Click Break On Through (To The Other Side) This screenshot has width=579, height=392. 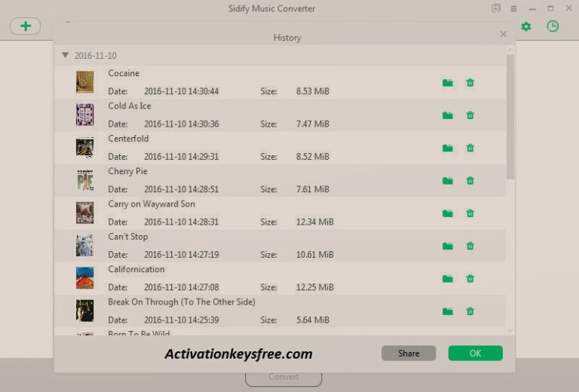point(181,302)
